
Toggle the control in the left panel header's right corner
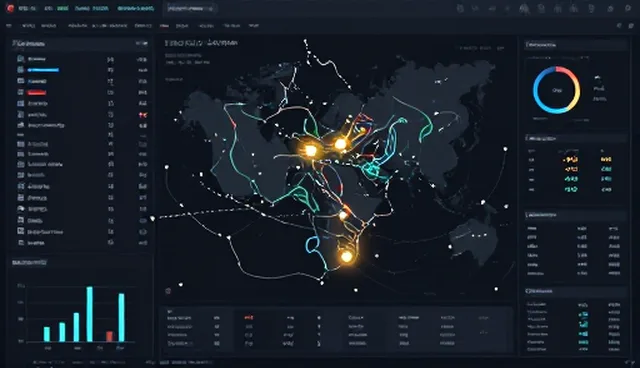[141, 43]
